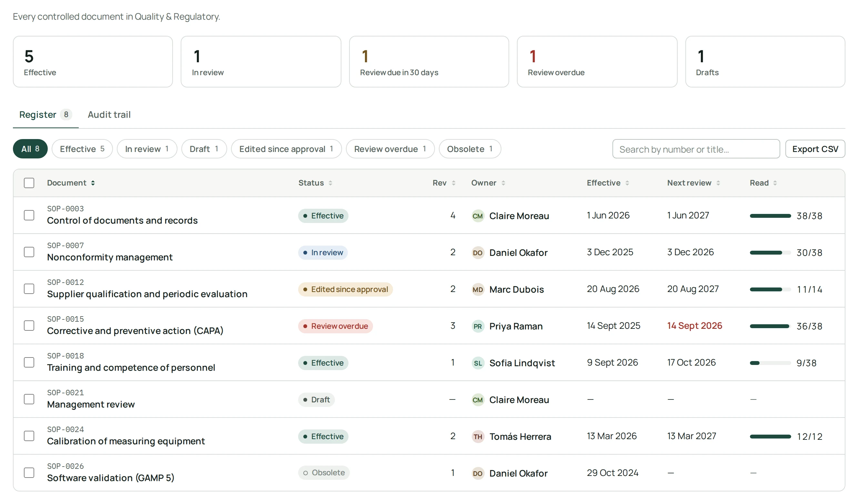
Task: Filter by the Review overdue pill
Action: click(390, 149)
